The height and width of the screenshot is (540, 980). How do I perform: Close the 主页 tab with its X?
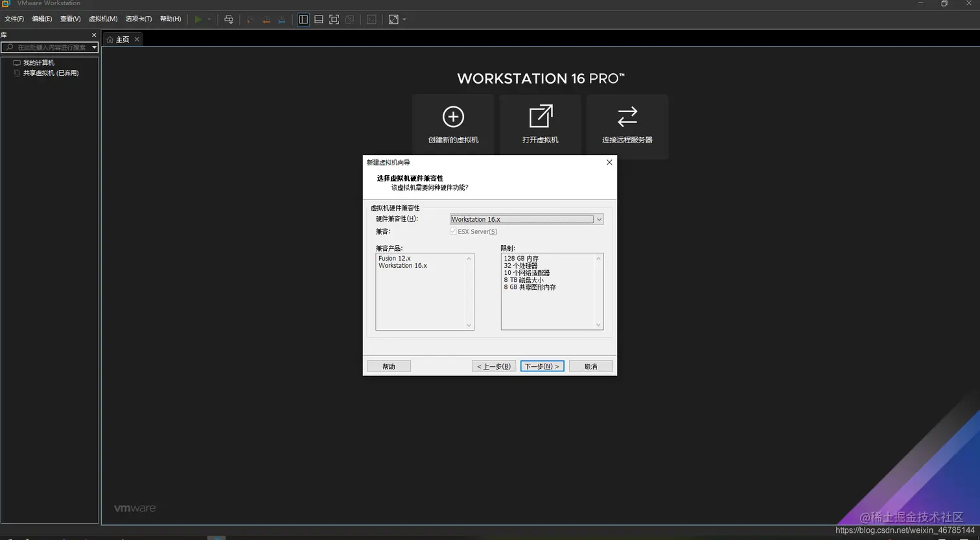137,40
